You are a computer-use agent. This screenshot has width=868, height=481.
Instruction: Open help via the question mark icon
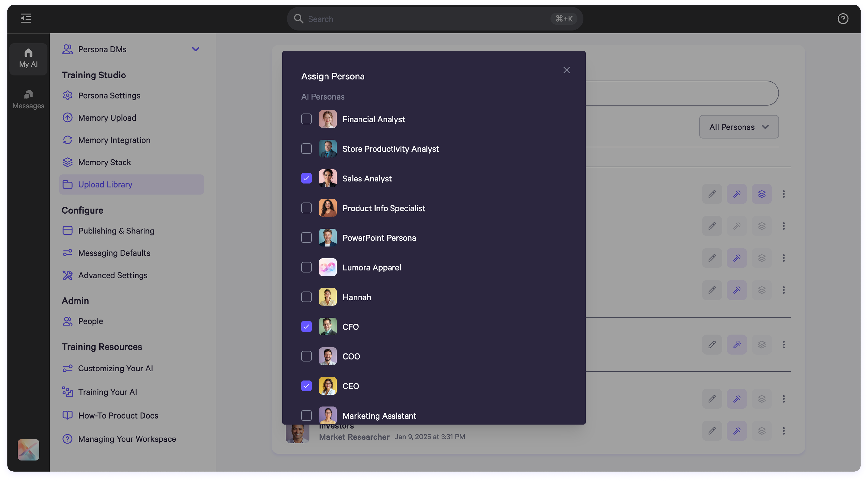(843, 19)
